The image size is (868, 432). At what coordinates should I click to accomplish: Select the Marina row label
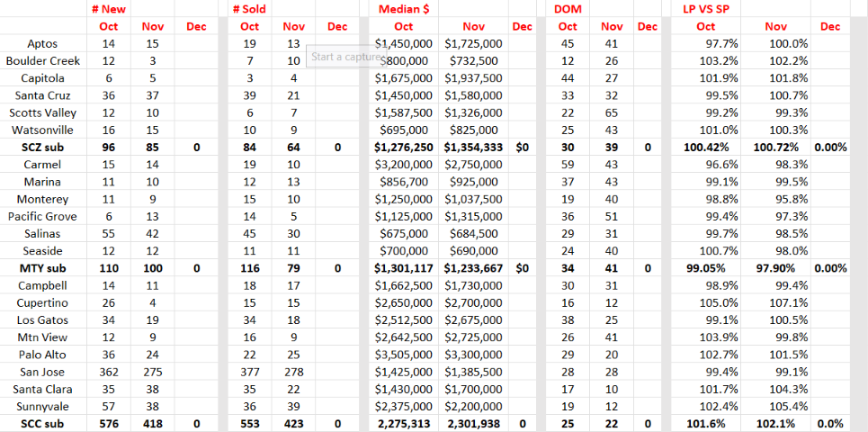tap(42, 182)
